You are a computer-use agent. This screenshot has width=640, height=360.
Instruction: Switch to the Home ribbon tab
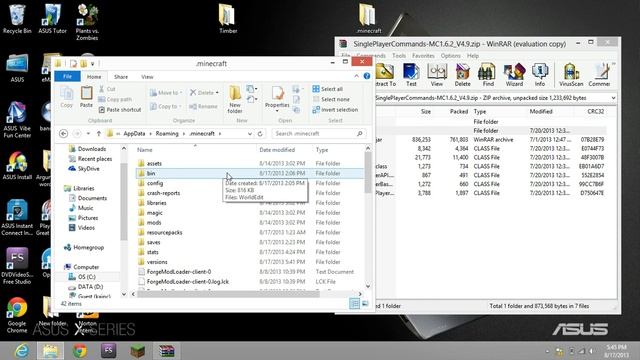94,77
